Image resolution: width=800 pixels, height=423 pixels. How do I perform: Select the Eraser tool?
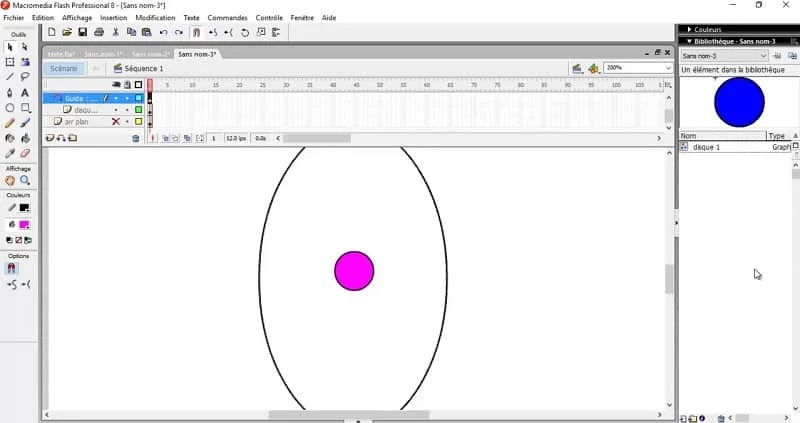pos(25,153)
